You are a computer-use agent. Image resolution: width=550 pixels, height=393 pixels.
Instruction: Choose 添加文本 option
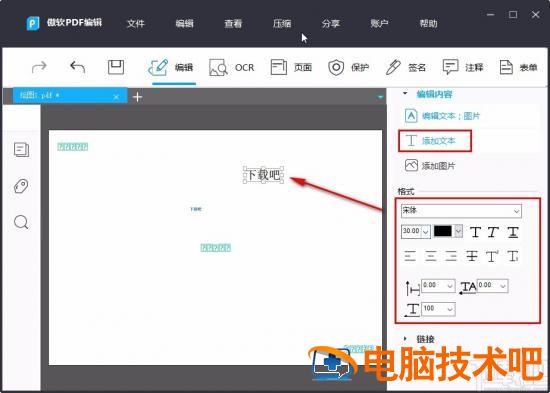(x=435, y=141)
